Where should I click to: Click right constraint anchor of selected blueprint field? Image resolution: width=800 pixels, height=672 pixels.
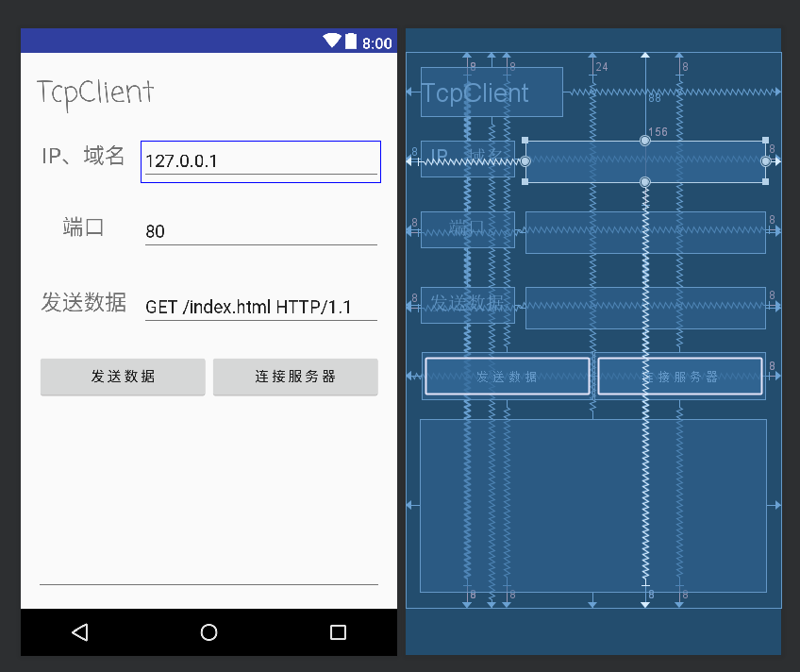[x=765, y=161]
